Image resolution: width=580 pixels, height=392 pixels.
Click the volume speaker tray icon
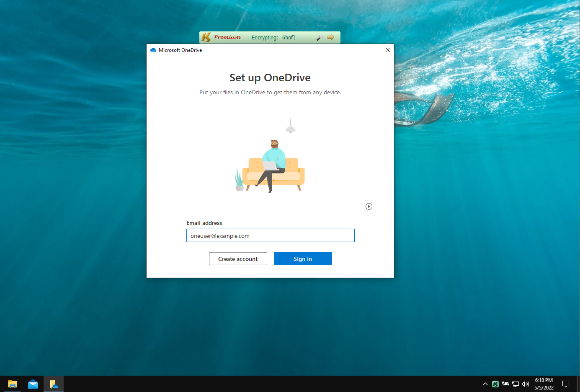[526, 384]
